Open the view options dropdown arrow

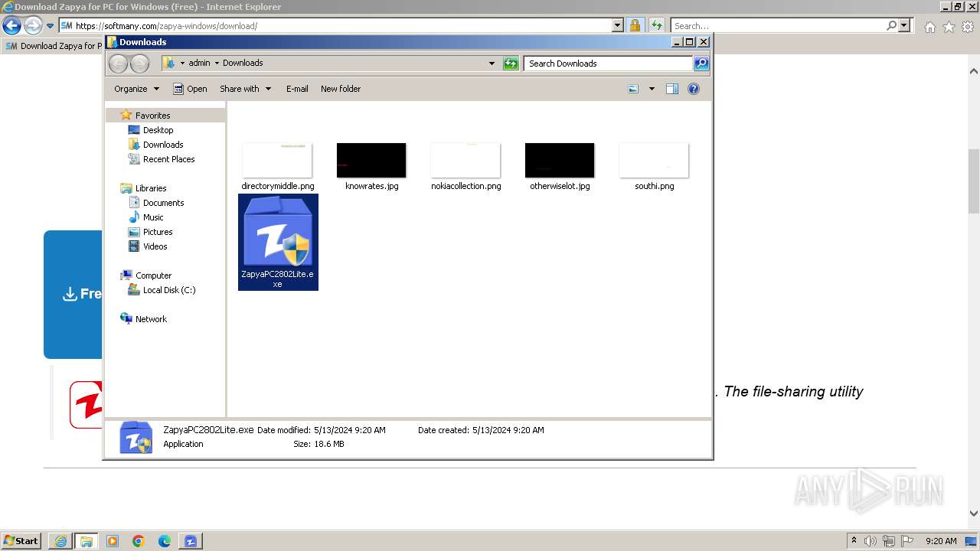[652, 89]
